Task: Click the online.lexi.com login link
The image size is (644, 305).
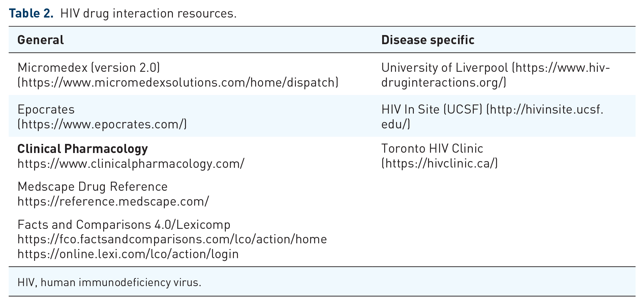Action: 128,254
